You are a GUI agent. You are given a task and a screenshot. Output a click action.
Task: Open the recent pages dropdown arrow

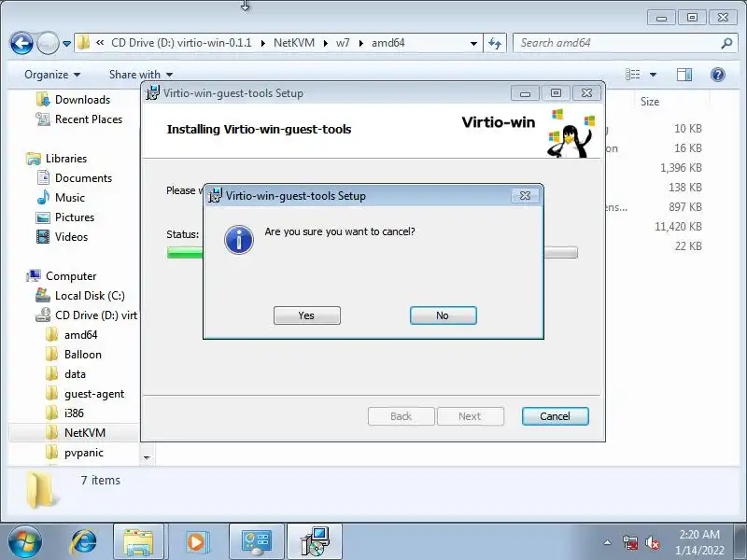[66, 43]
